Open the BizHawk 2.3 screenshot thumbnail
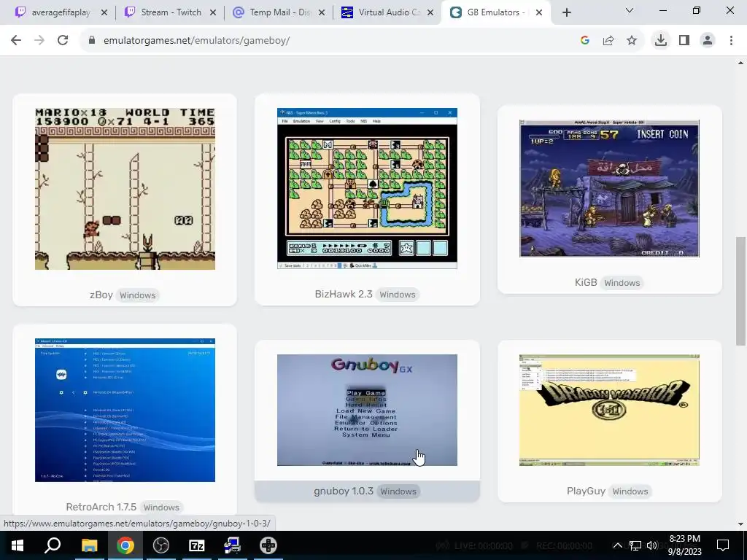747x560 pixels. coord(367,189)
